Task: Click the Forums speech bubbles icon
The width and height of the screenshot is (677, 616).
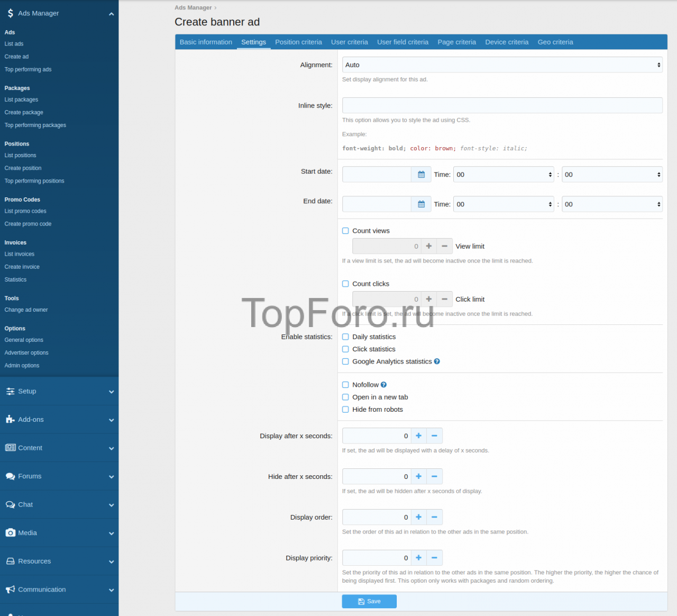Action: (x=11, y=476)
